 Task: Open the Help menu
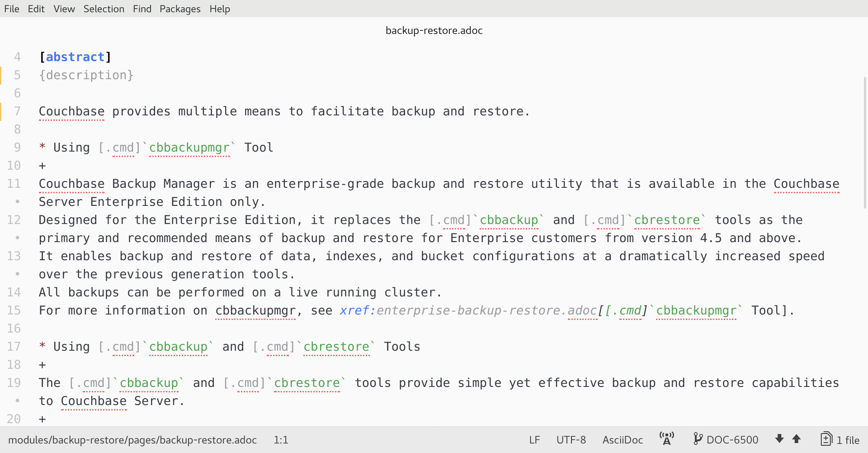[x=219, y=9]
